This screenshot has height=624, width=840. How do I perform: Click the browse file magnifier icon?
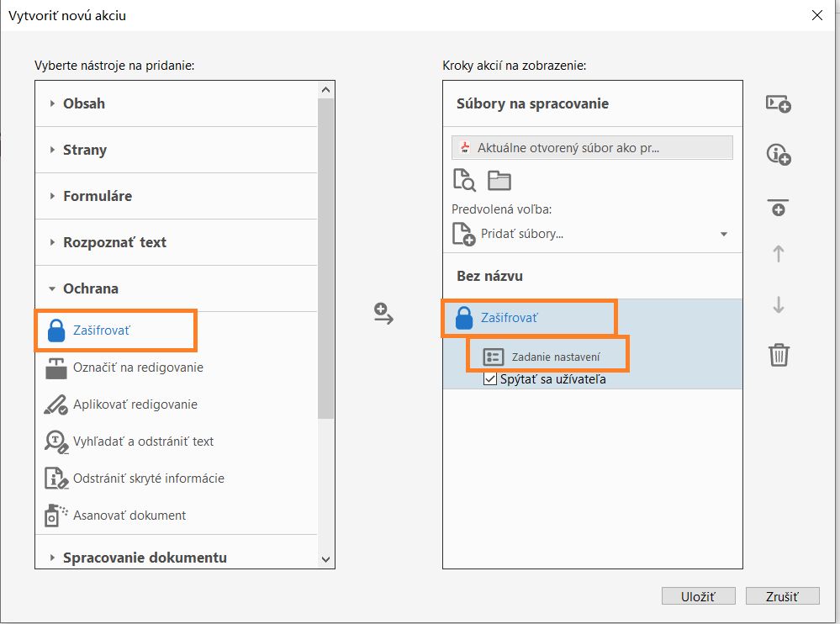tap(464, 181)
